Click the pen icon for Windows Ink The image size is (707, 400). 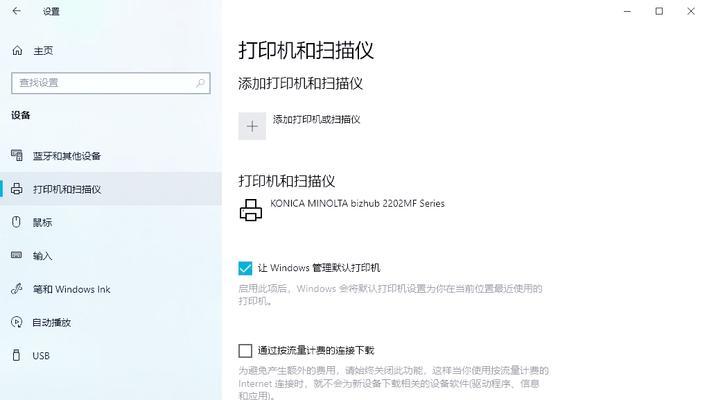pyautogui.click(x=17, y=289)
